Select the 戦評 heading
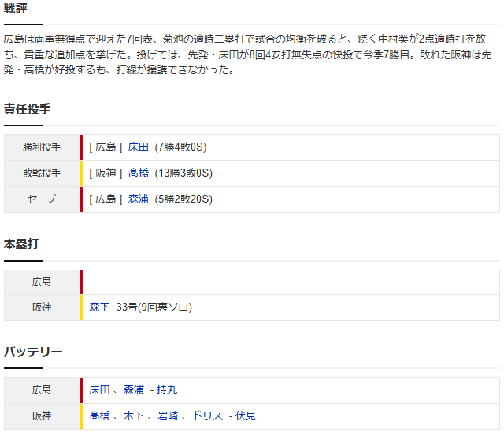The image size is (504, 432). [16, 9]
